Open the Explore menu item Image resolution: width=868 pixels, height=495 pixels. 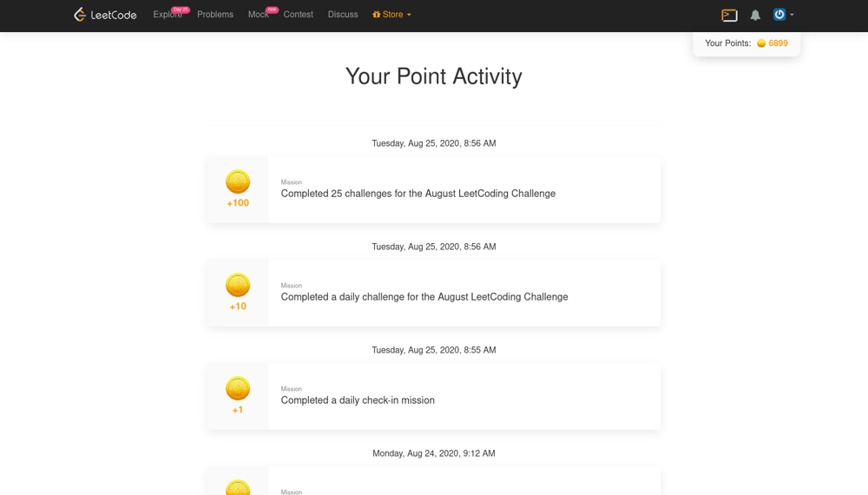168,15
